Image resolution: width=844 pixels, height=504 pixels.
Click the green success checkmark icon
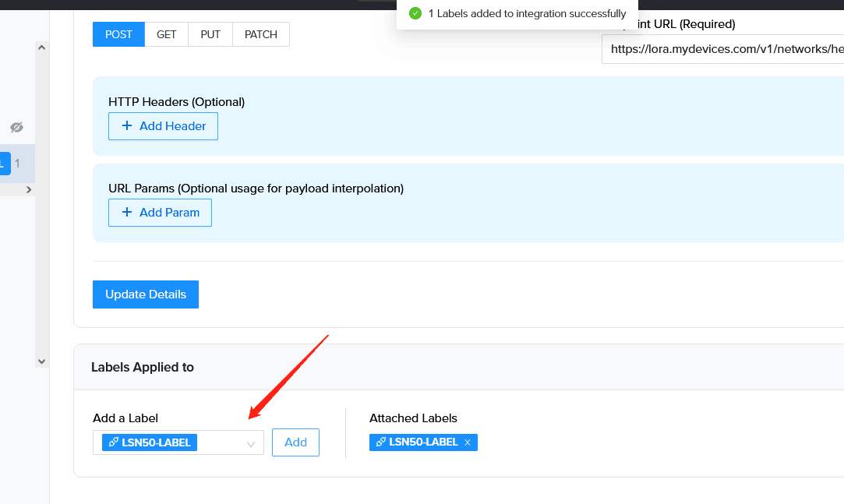pos(415,13)
